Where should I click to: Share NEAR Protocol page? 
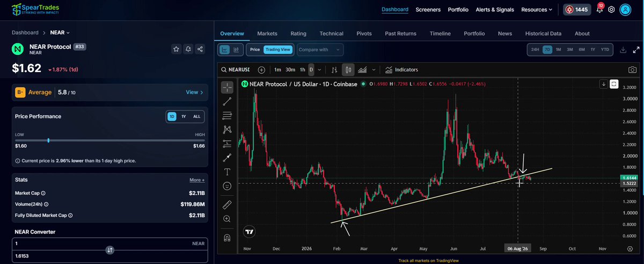pyautogui.click(x=200, y=49)
